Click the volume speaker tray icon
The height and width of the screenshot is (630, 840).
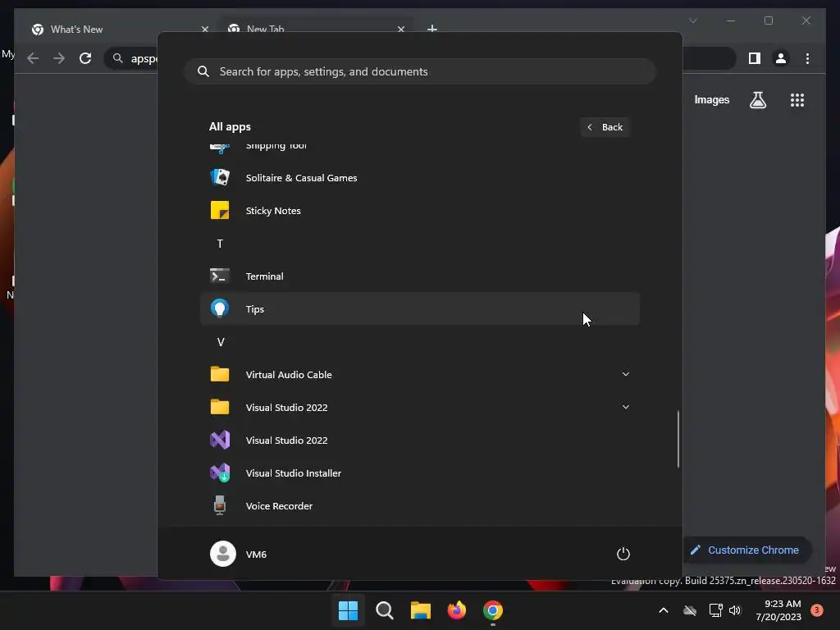click(735, 610)
